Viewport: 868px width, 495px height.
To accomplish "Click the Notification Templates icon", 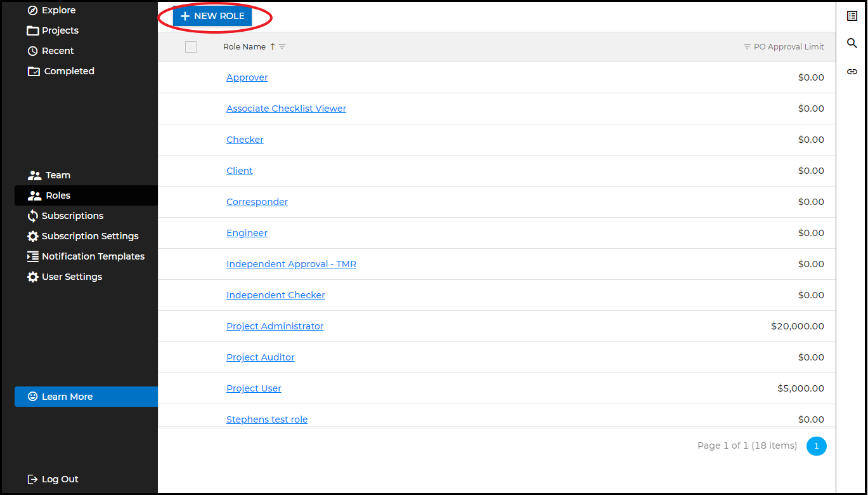I will (x=33, y=256).
